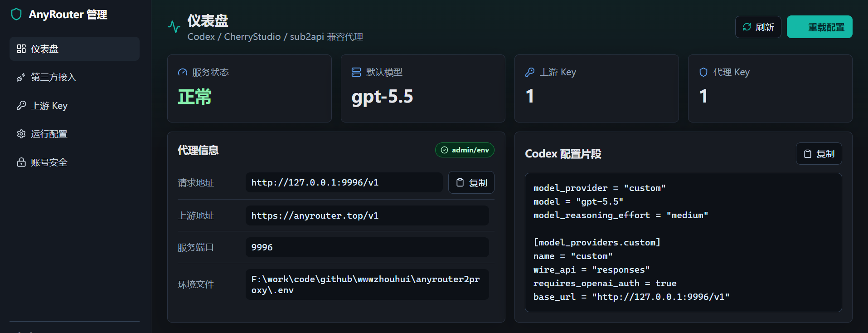This screenshot has height=333, width=868.
Task: Click the model_reasoning_effort = "medium" line
Action: click(621, 215)
